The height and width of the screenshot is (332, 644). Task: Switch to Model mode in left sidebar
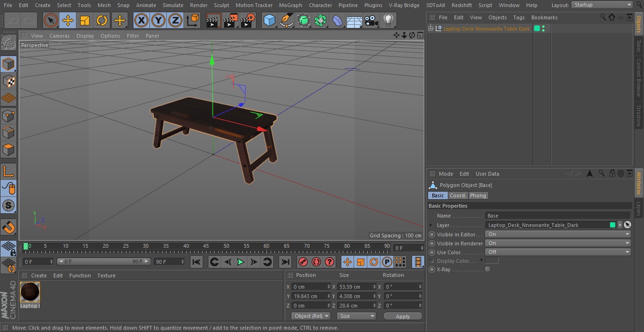click(8, 64)
